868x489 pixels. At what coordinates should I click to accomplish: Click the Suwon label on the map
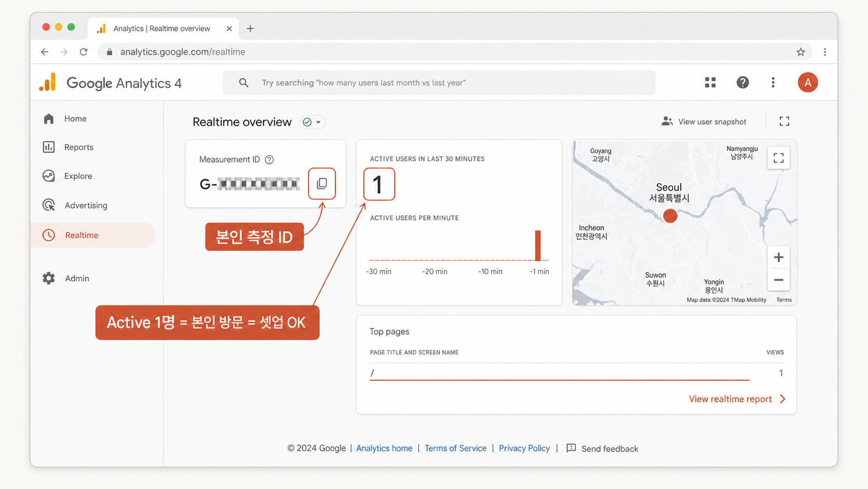655,279
